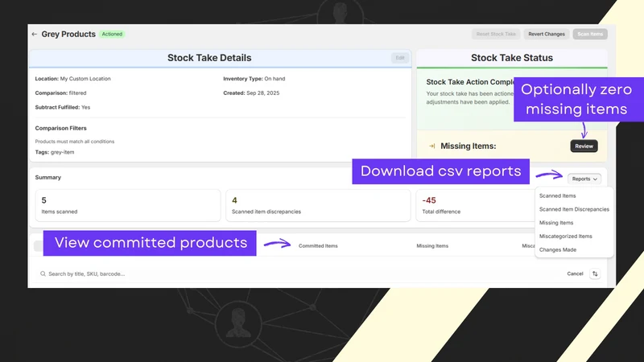Click 'Subtract Fulfilled: Yes' text
The image size is (644, 362).
coord(63,108)
